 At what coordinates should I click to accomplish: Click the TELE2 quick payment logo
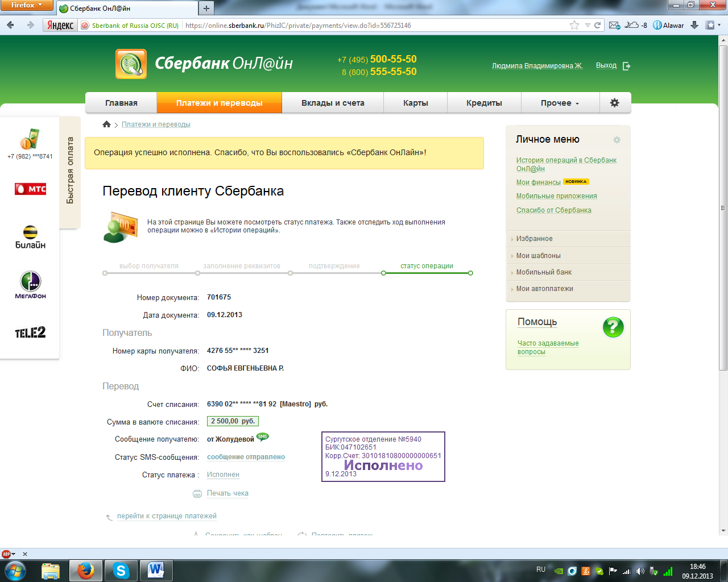click(30, 332)
